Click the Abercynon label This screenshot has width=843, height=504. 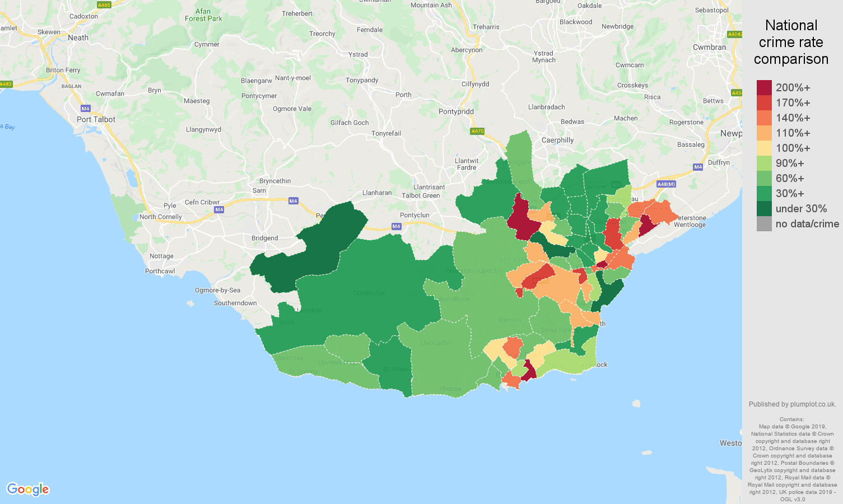(x=467, y=50)
